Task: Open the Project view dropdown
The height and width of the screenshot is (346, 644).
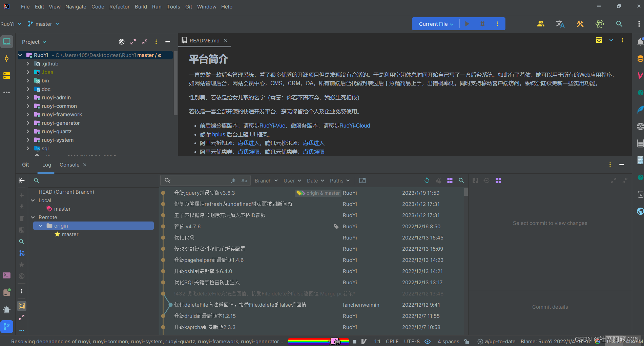Action: point(34,42)
